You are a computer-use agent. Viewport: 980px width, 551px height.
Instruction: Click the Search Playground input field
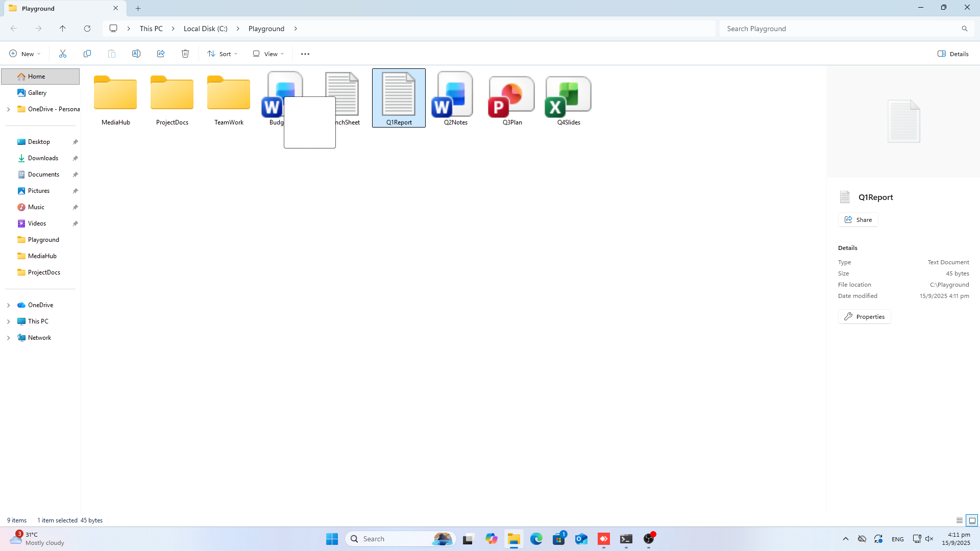(840, 29)
